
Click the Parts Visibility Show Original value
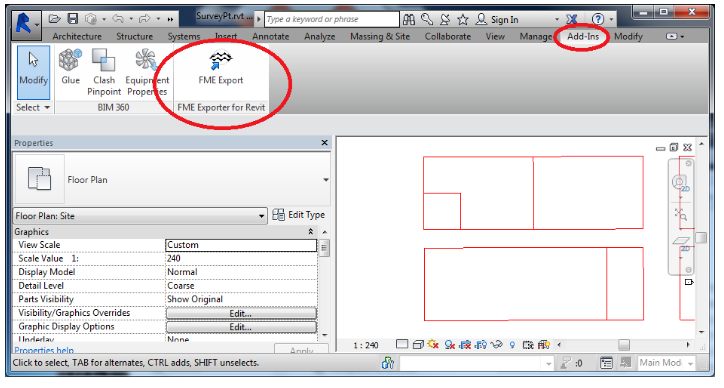click(x=241, y=299)
